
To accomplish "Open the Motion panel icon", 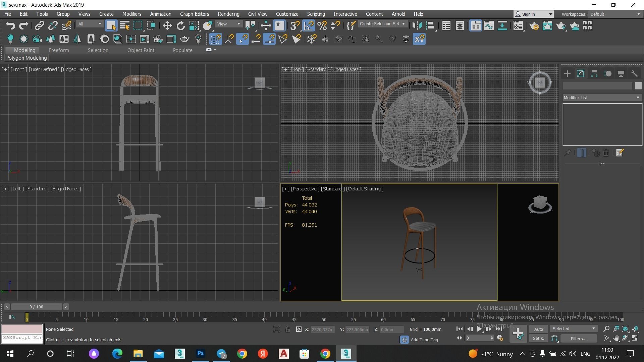I will pyautogui.click(x=607, y=74).
